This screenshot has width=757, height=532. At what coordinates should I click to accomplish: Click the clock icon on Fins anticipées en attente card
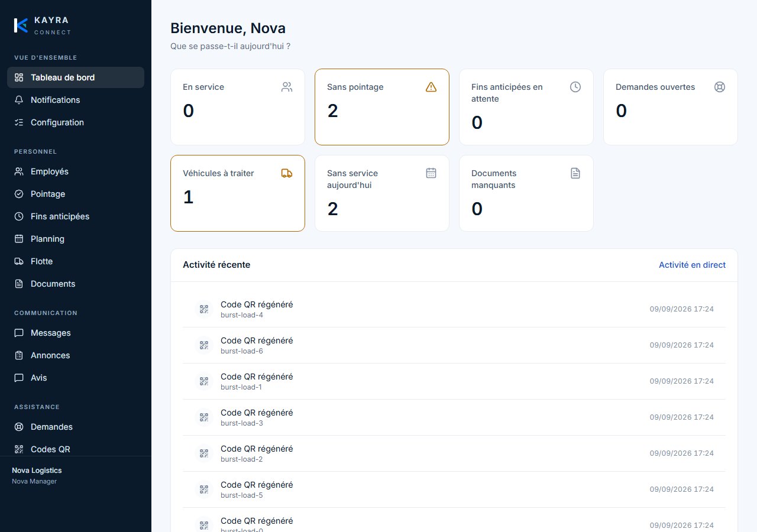[x=575, y=87]
